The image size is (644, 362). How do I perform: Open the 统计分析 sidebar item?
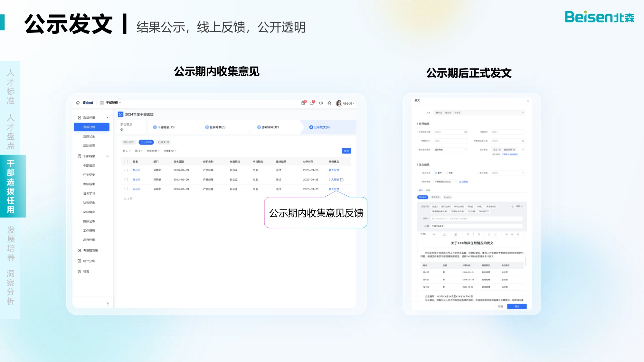click(87, 261)
